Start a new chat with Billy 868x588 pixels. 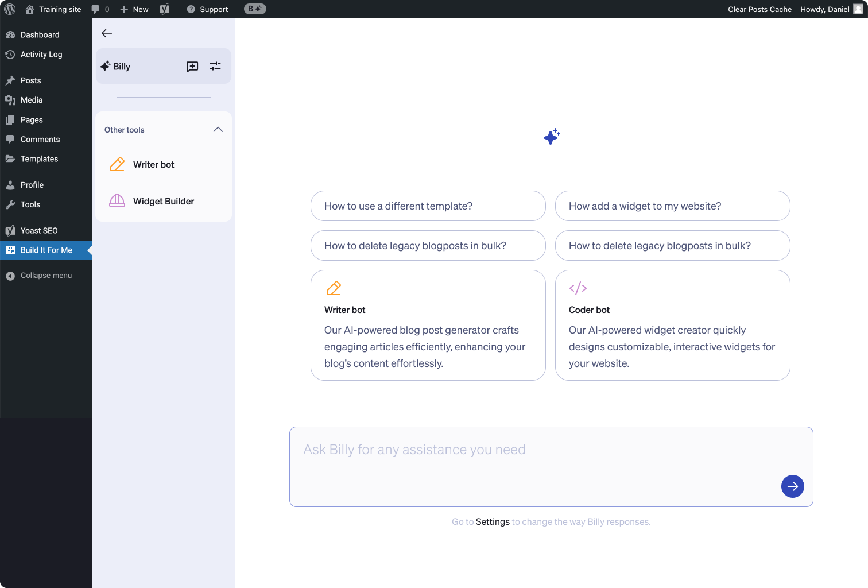point(192,67)
